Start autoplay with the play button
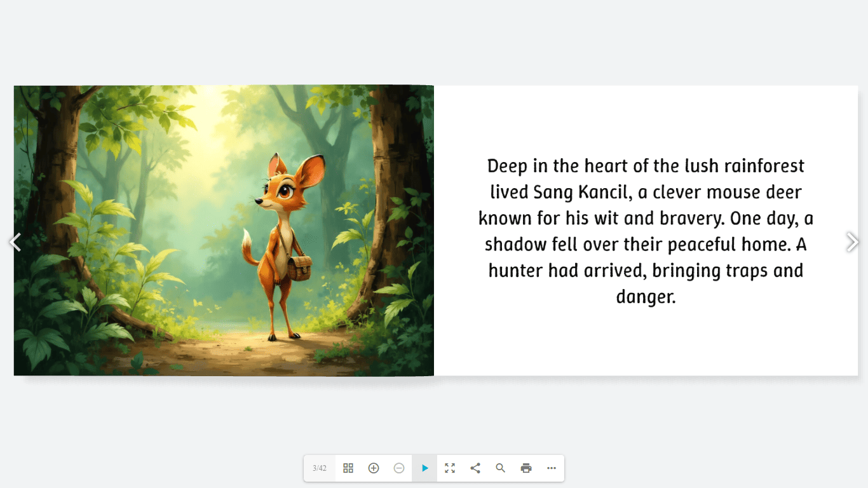This screenshot has width=868, height=488. 424,468
